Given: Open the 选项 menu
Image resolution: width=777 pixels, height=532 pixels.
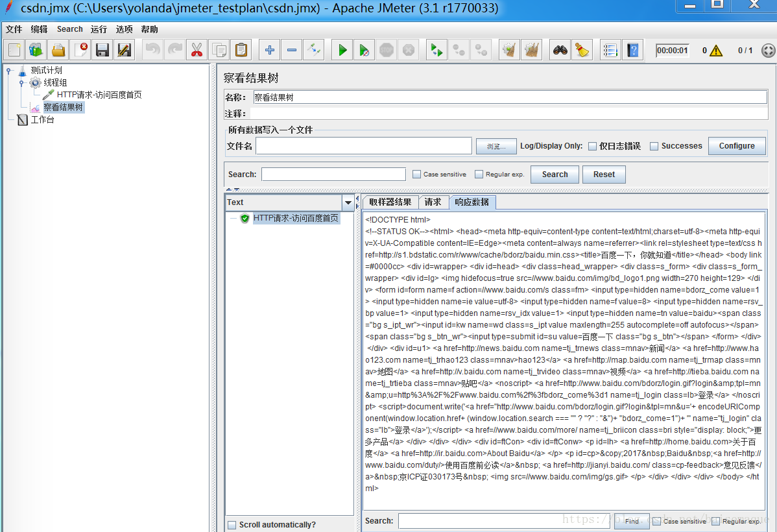Looking at the screenshot, I should point(124,29).
